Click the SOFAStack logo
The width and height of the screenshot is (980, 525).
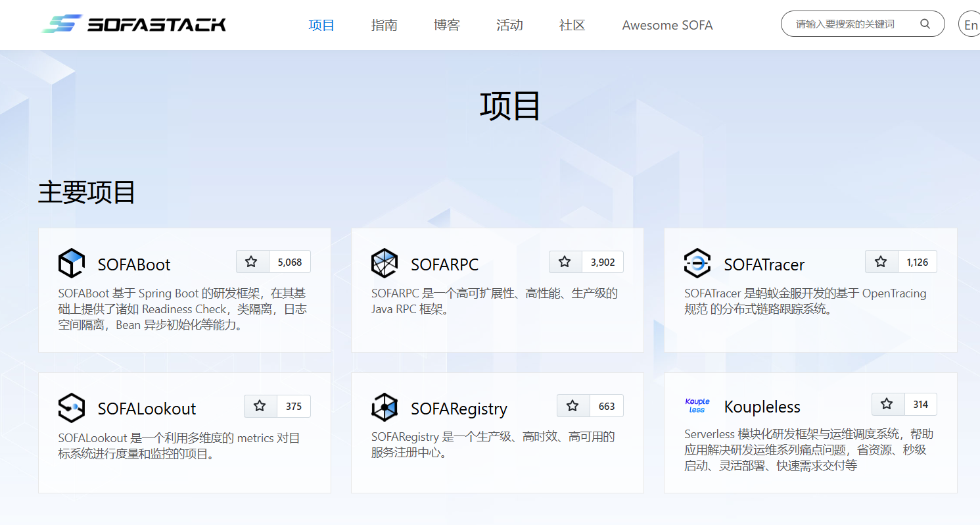point(134,24)
